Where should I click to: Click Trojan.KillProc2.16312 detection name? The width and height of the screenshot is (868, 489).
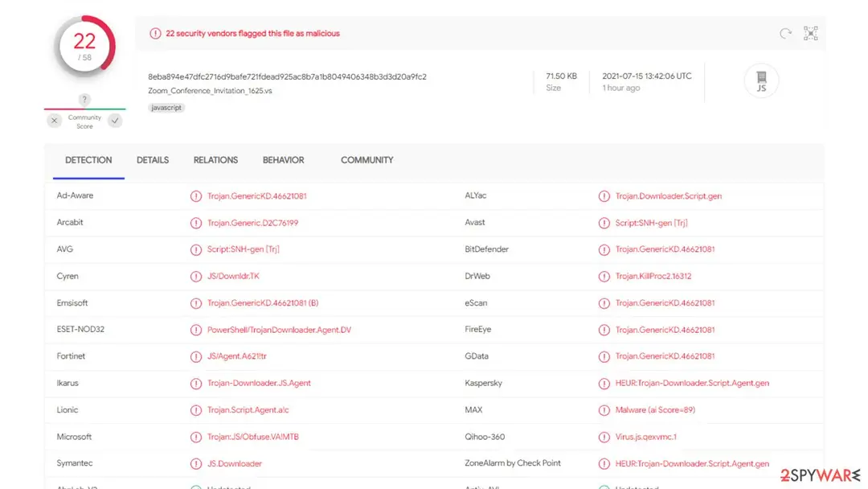pyautogui.click(x=653, y=276)
